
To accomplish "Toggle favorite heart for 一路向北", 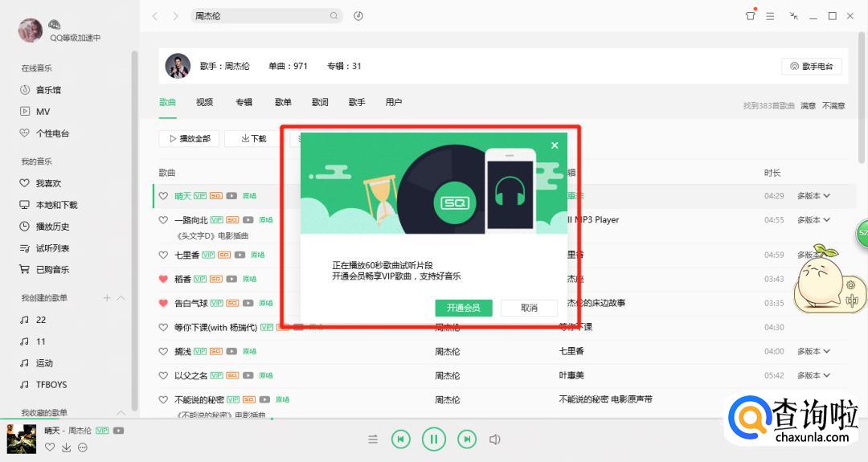I will [163, 219].
